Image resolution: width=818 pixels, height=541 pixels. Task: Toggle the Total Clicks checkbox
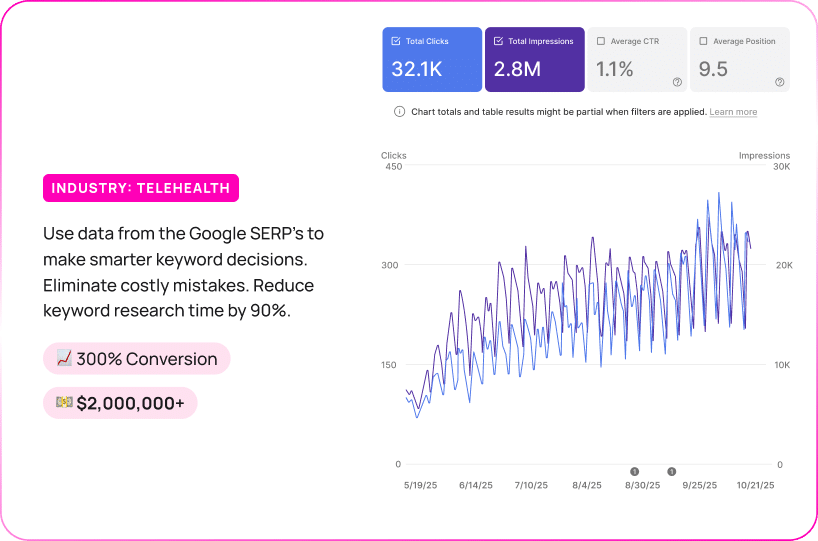pos(396,42)
